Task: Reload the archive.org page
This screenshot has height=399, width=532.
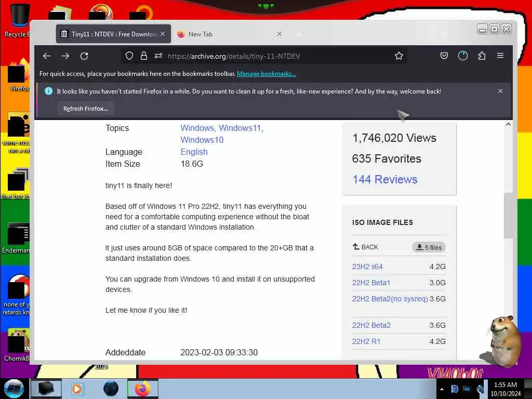Action: [x=84, y=56]
